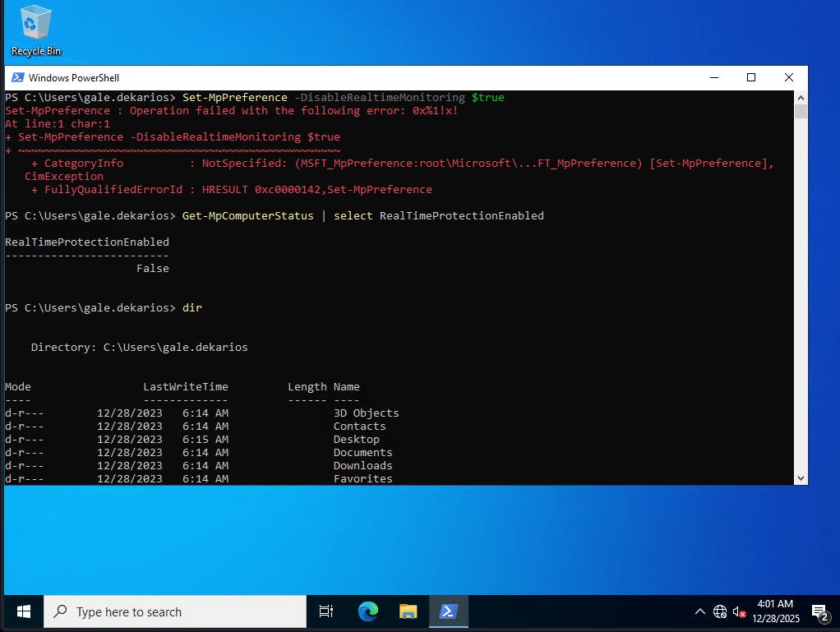
Task: Expand the hidden system tray icons chevron
Action: click(700, 611)
